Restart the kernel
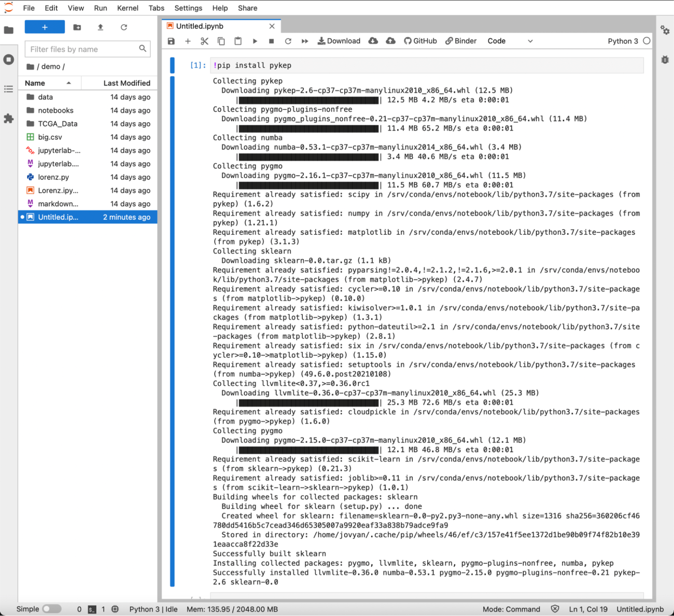The height and width of the screenshot is (616, 674). click(288, 41)
